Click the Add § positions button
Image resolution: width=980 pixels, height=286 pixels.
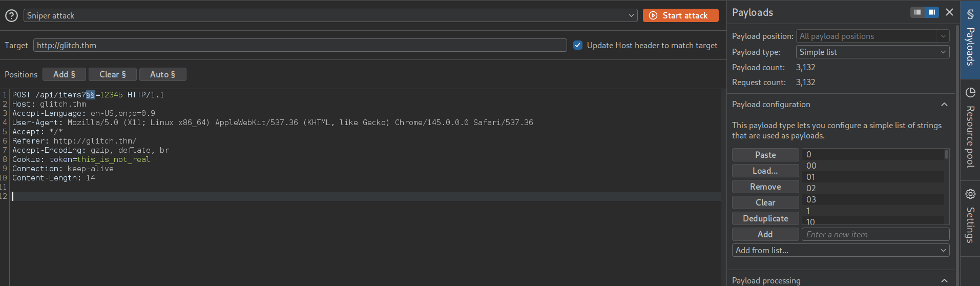click(64, 74)
